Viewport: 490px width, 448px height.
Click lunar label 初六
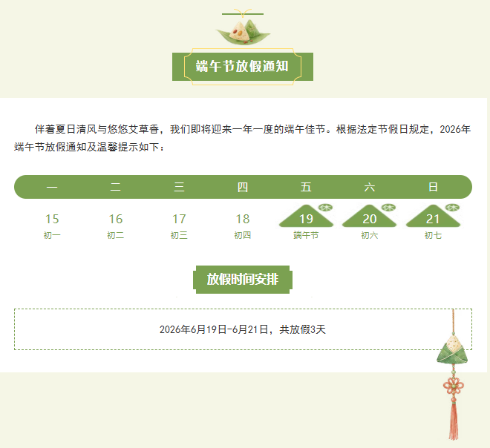370,235
